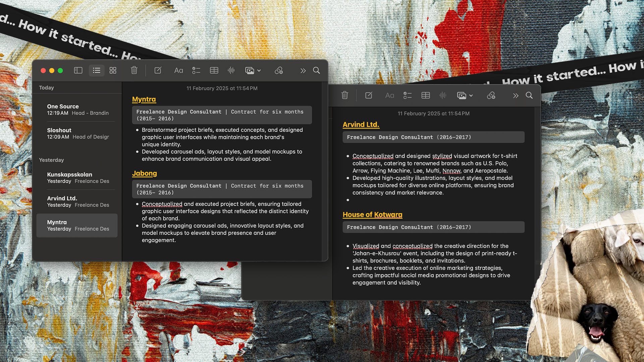Viewport: 644px width, 362px height.
Task: Open search in back Notes window
Action: point(529,95)
